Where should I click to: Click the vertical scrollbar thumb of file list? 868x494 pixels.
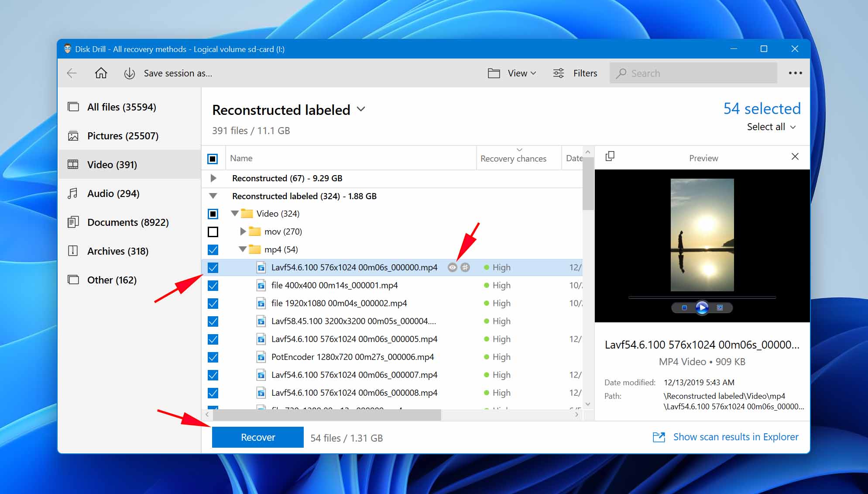coord(588,183)
